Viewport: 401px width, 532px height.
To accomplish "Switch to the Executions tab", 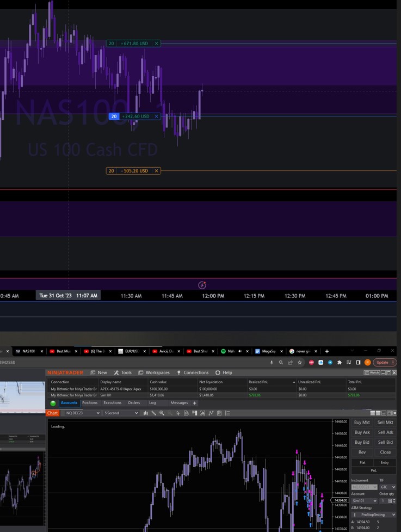I will pos(113,403).
